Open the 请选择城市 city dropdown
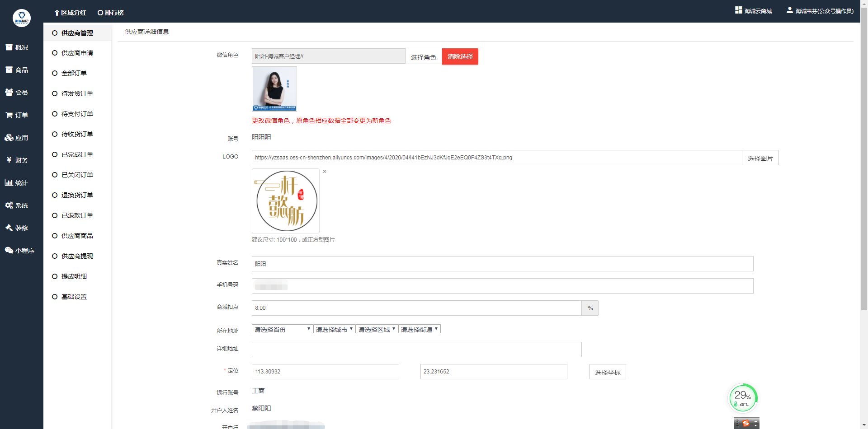This screenshot has height=429, width=868. pos(335,329)
